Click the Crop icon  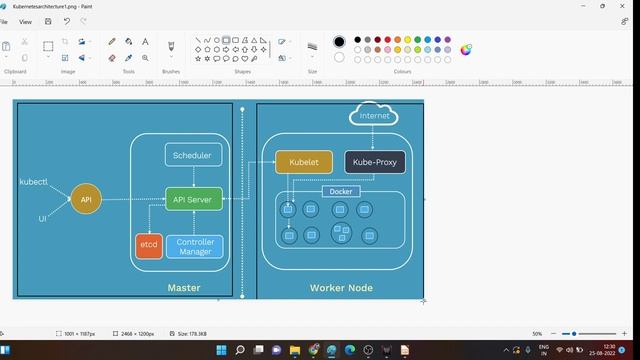65,42
